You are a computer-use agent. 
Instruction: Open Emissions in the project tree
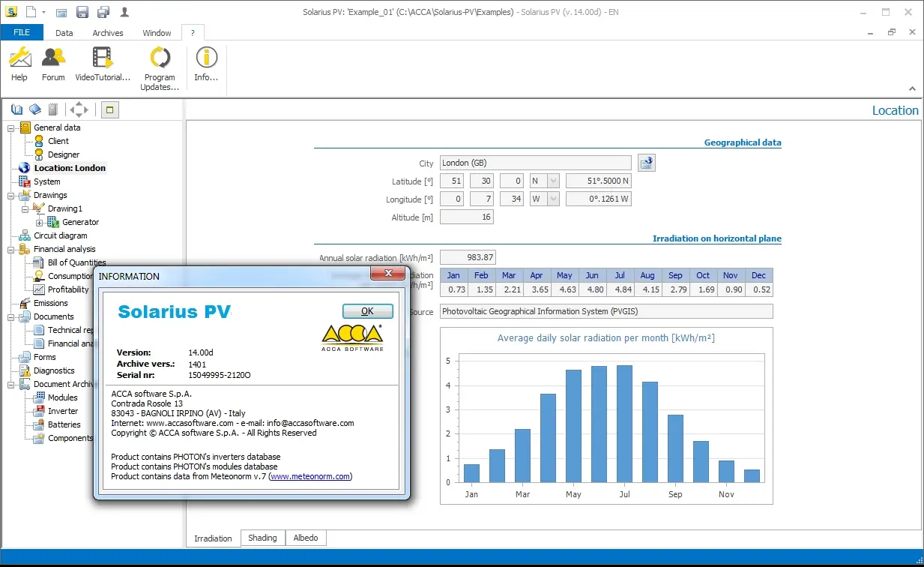[51, 303]
